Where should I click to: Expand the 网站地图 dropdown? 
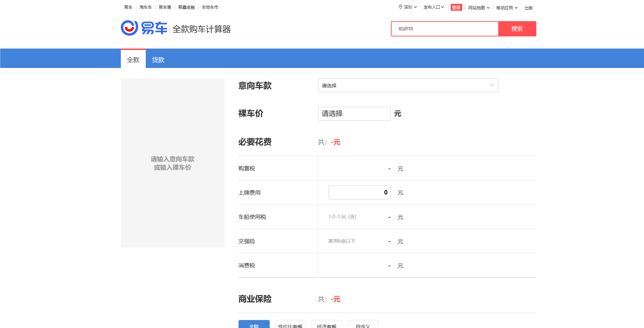coord(479,7)
